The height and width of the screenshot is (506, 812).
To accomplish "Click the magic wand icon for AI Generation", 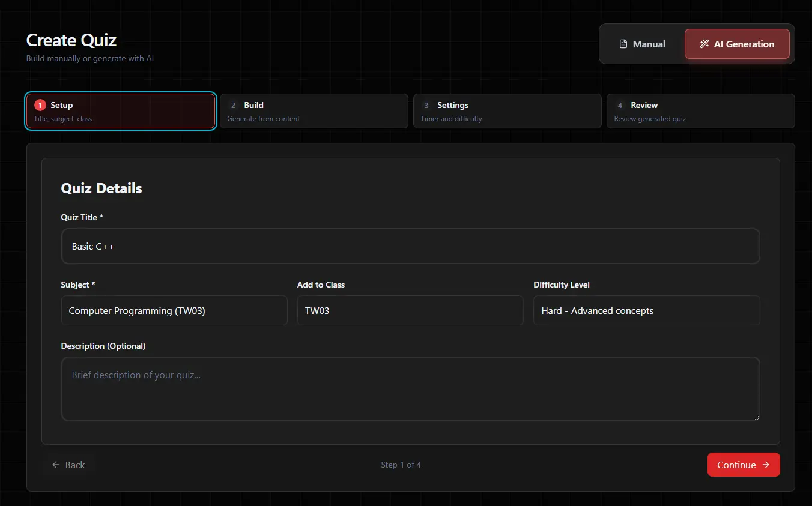I will tap(704, 44).
